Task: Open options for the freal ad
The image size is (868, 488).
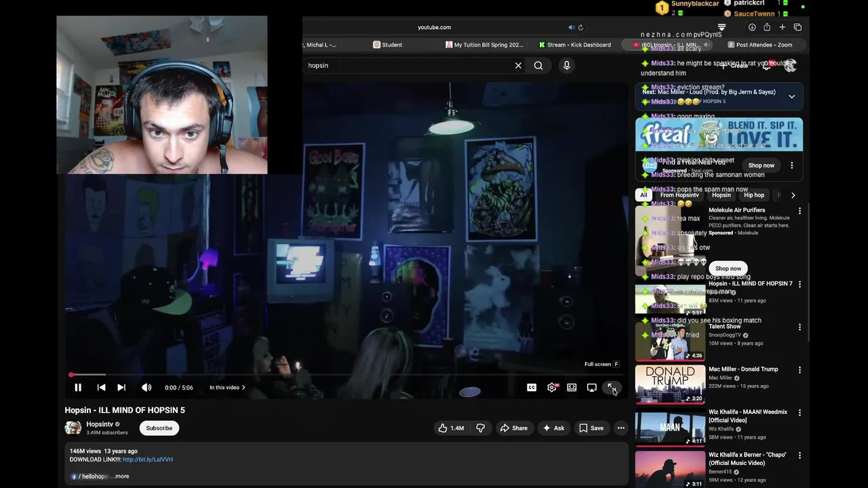Action: click(791, 165)
